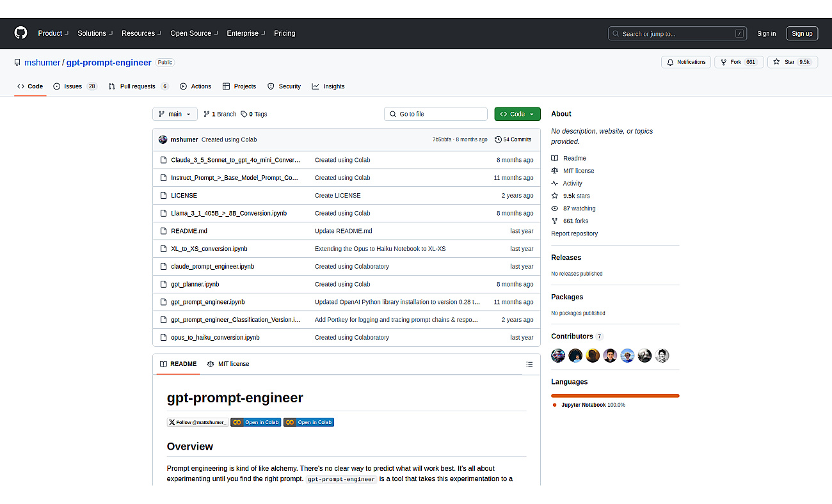Click the first Open in Colab badge
The width and height of the screenshot is (832, 504).
click(256, 422)
